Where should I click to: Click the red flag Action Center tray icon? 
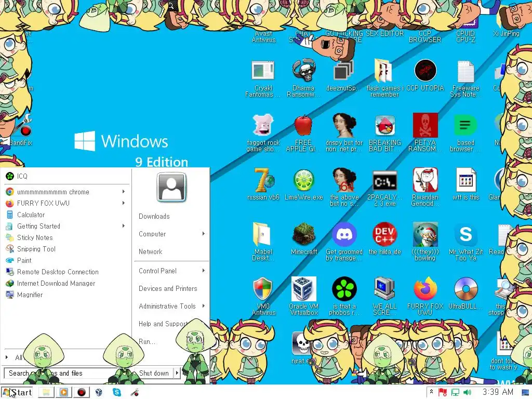pyautogui.click(x=443, y=393)
